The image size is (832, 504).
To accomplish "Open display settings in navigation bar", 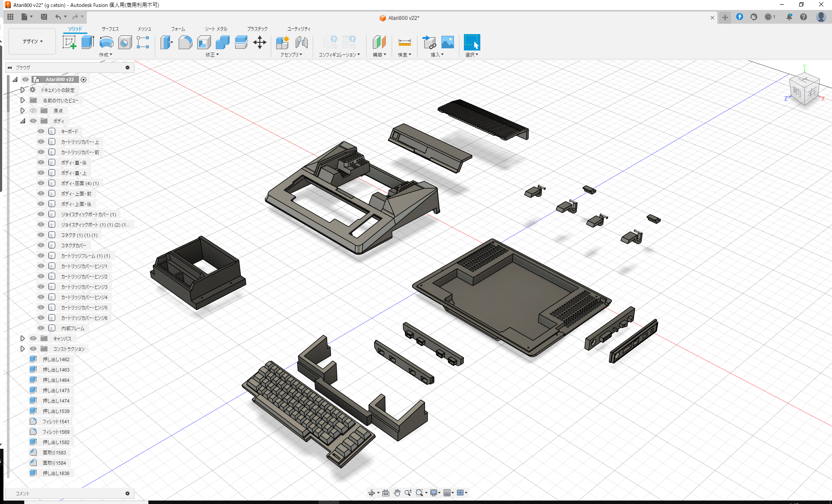I will click(x=435, y=492).
